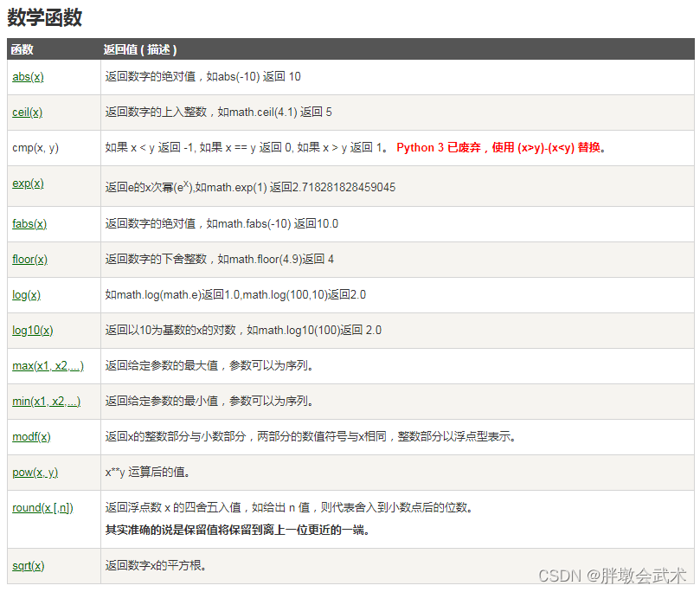This screenshot has height=592, width=700.
Task: Open the exp(x) function link
Action: coord(26,183)
